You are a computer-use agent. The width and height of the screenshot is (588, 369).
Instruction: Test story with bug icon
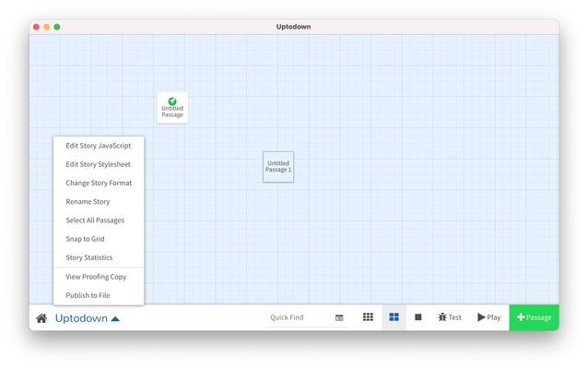[449, 317]
